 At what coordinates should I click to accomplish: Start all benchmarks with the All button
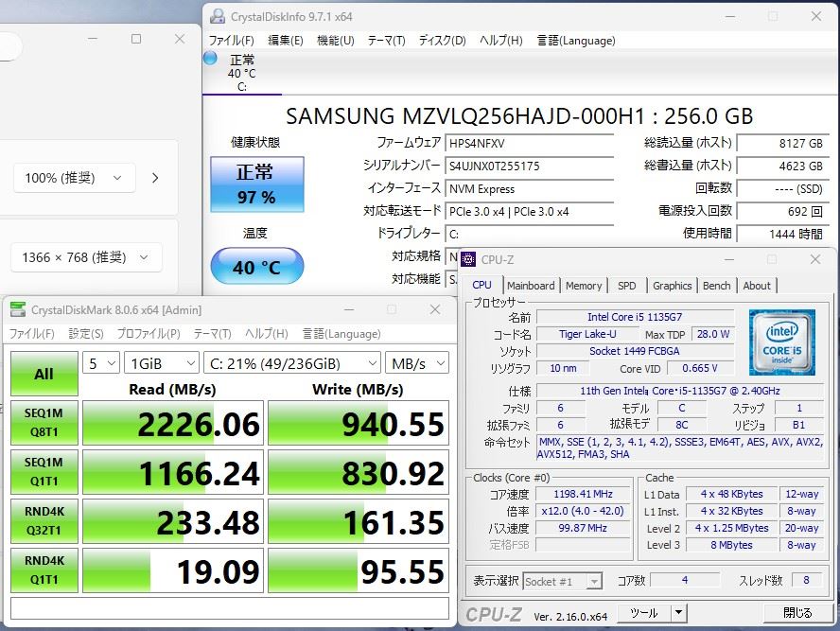click(44, 374)
